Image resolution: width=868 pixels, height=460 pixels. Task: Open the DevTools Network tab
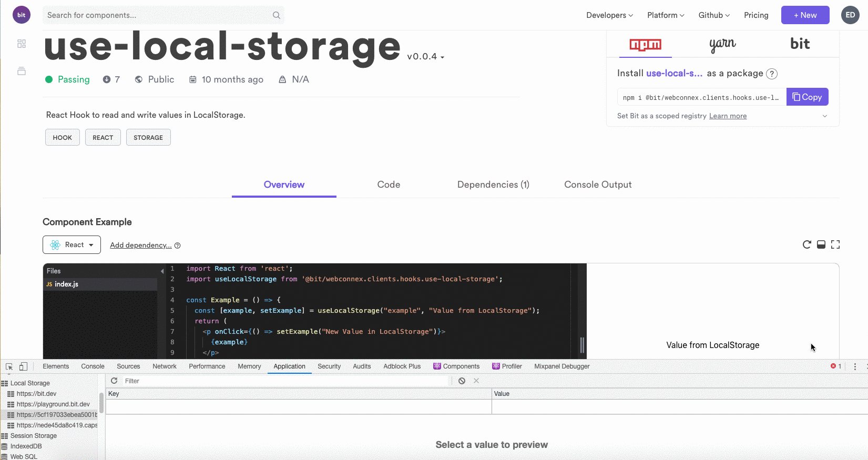coord(165,366)
